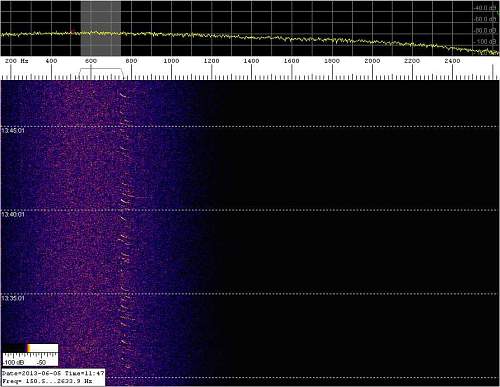Click the bright signal trace above 13:40:01 line
The image size is (500, 387).
(124, 201)
